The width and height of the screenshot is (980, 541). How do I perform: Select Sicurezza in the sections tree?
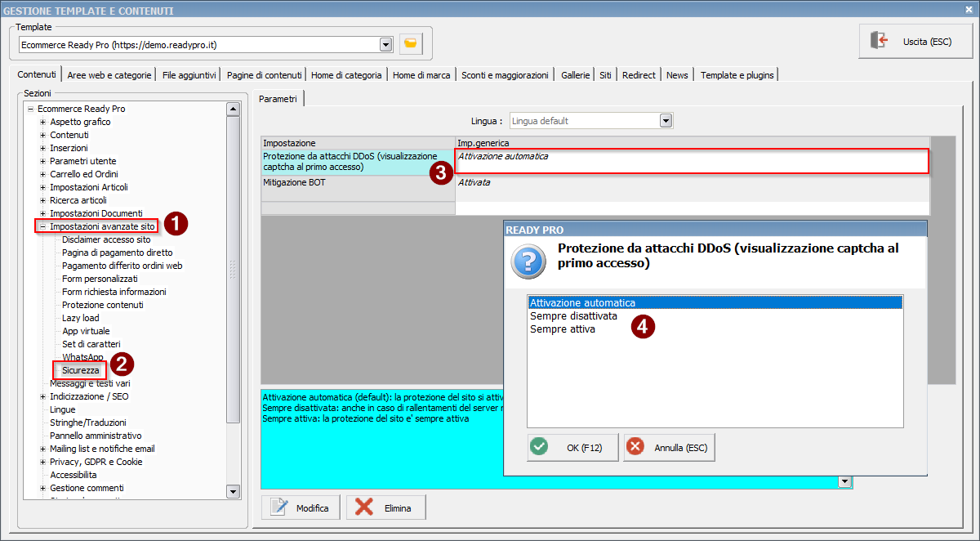(80, 370)
